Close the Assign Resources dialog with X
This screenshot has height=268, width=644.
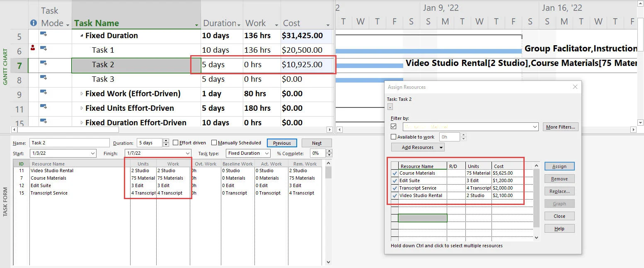point(575,87)
